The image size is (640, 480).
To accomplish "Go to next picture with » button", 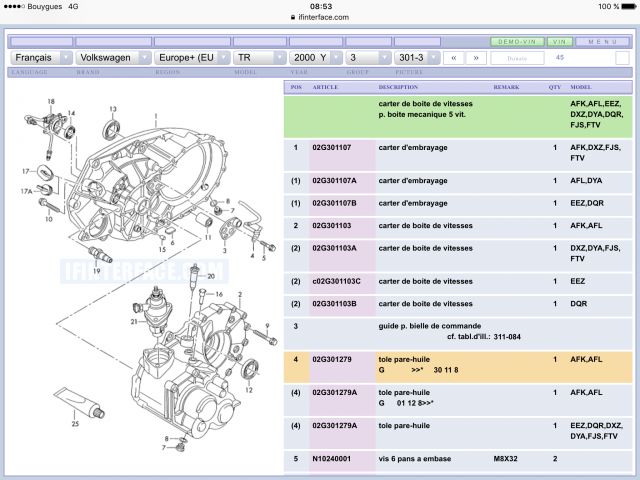I will tap(476, 58).
